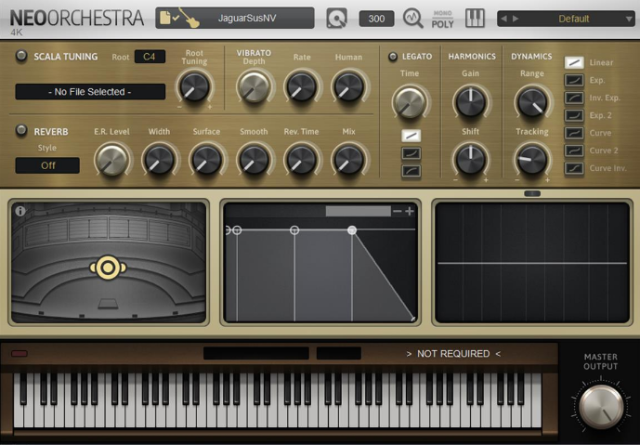
Task: Go to previous preset arrow
Action: point(504,18)
